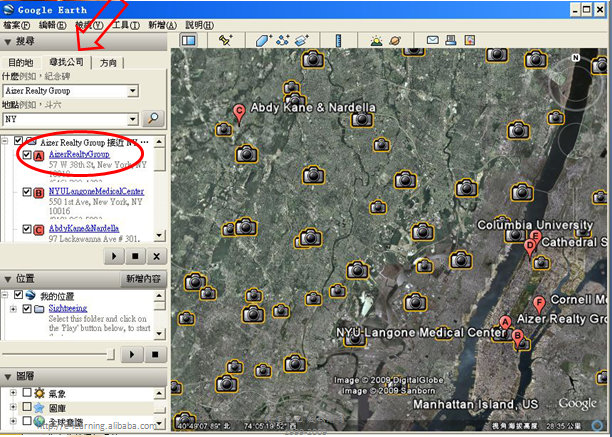Image resolution: width=612 pixels, height=437 pixels.
Task: Toggle the sidebar panel toolbar icon
Action: (189, 40)
